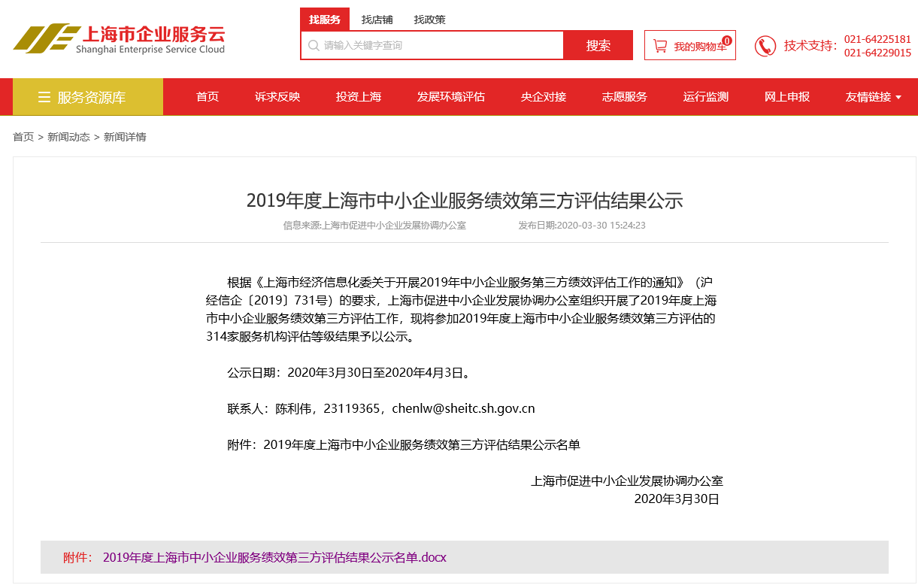
Task: Switch to the 找店铺 tab
Action: pos(377,20)
